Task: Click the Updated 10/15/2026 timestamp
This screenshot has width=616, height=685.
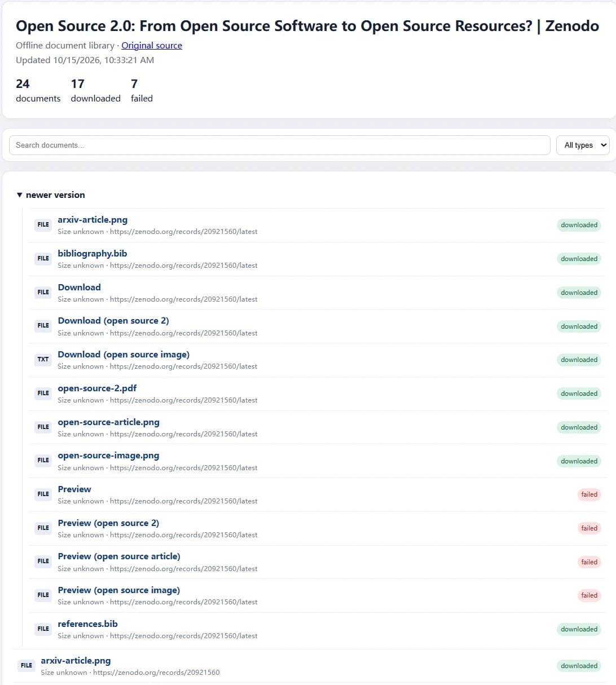Action: 85,60
